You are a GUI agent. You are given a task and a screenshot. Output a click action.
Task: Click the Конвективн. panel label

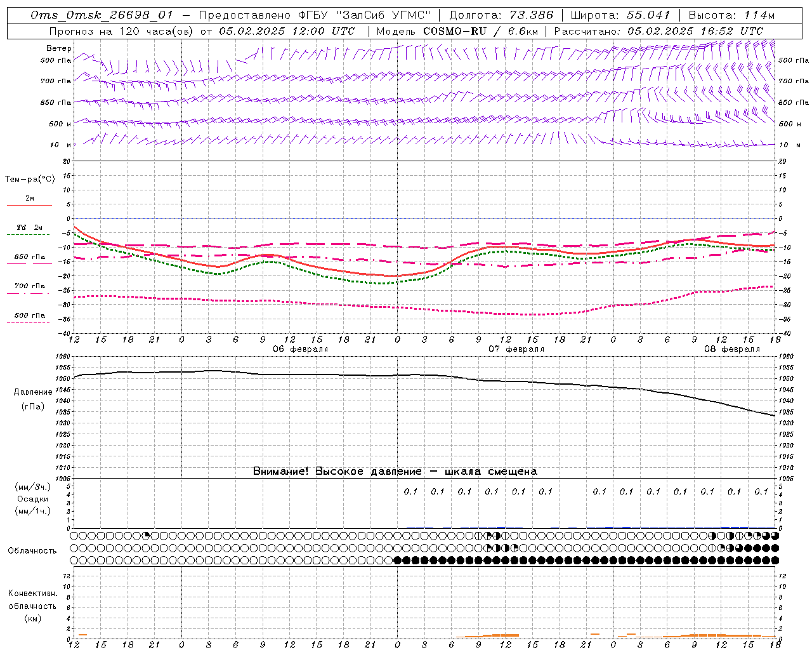coord(32,594)
